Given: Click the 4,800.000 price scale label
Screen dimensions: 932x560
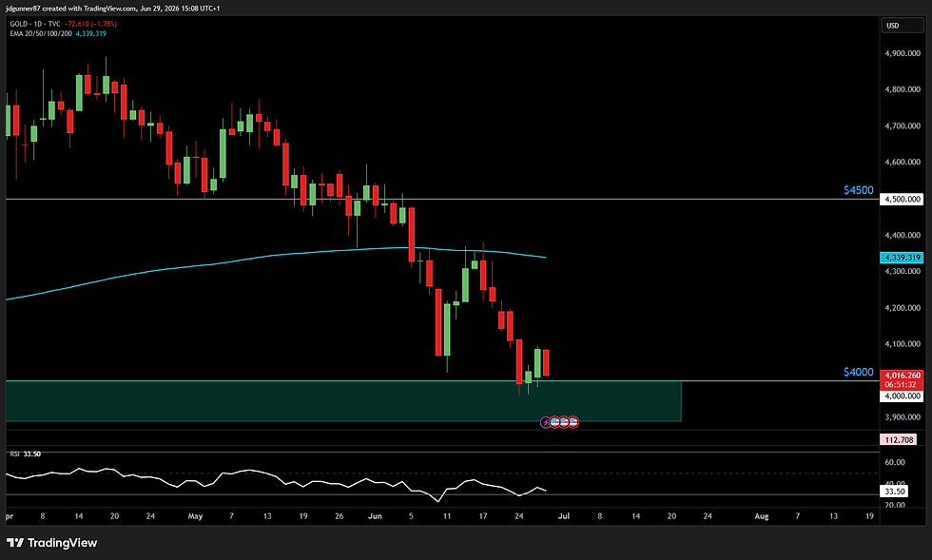Looking at the screenshot, I should [x=903, y=89].
